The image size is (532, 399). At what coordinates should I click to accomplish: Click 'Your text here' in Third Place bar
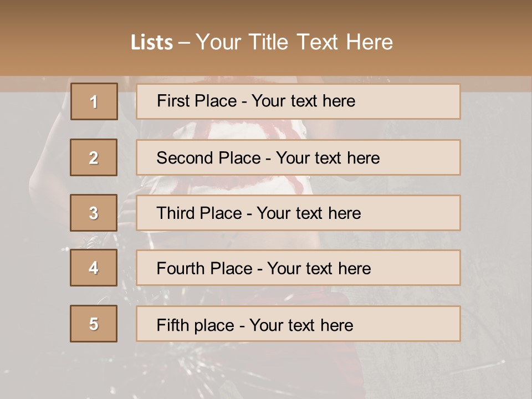(309, 213)
